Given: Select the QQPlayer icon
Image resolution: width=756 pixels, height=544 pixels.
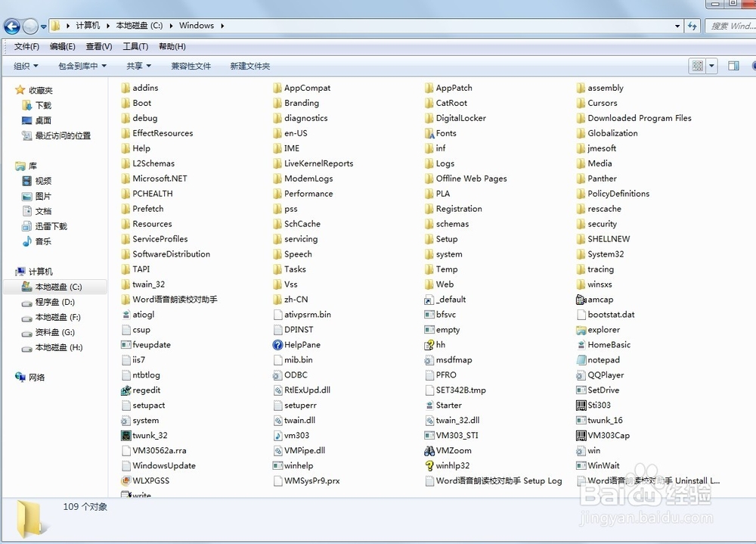Looking at the screenshot, I should pyautogui.click(x=605, y=375).
